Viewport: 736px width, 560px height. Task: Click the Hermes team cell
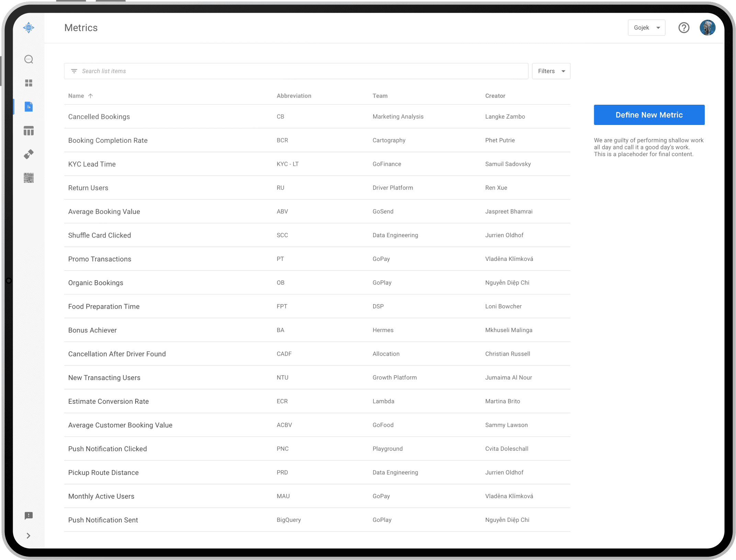383,330
